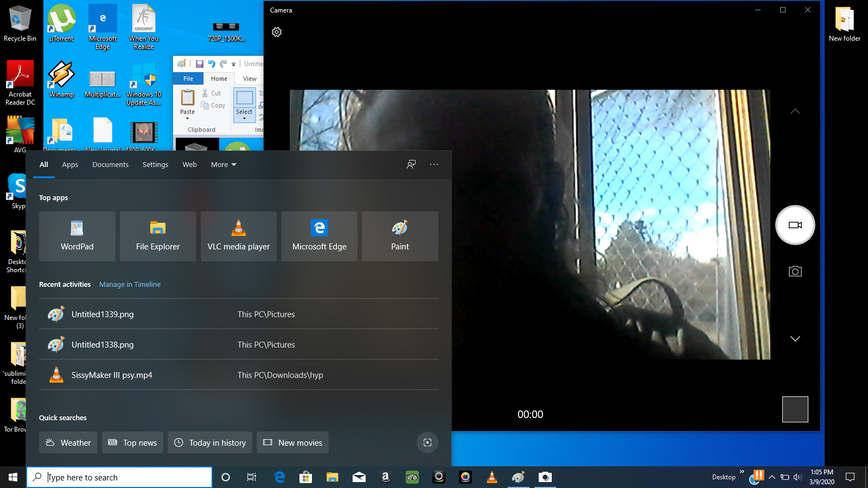868x488 pixels.
Task: Open WordPad from Top apps
Action: click(x=77, y=236)
